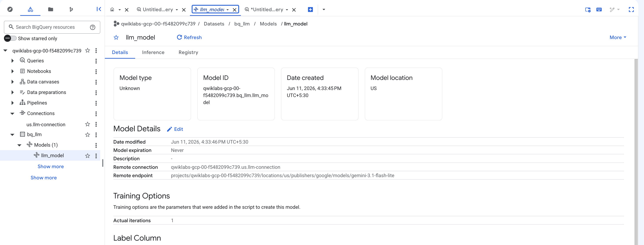Click the Refresh button
The height and width of the screenshot is (245, 644).
[189, 38]
